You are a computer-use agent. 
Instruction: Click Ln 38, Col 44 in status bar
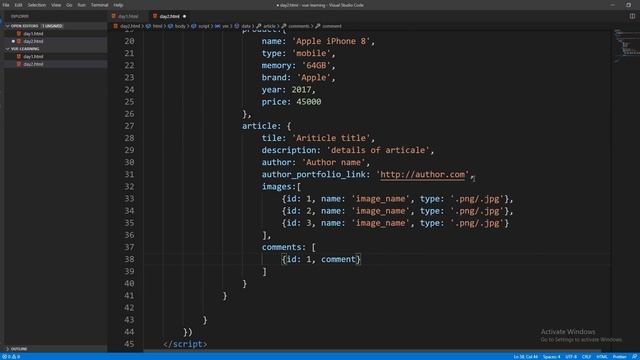[525, 357]
